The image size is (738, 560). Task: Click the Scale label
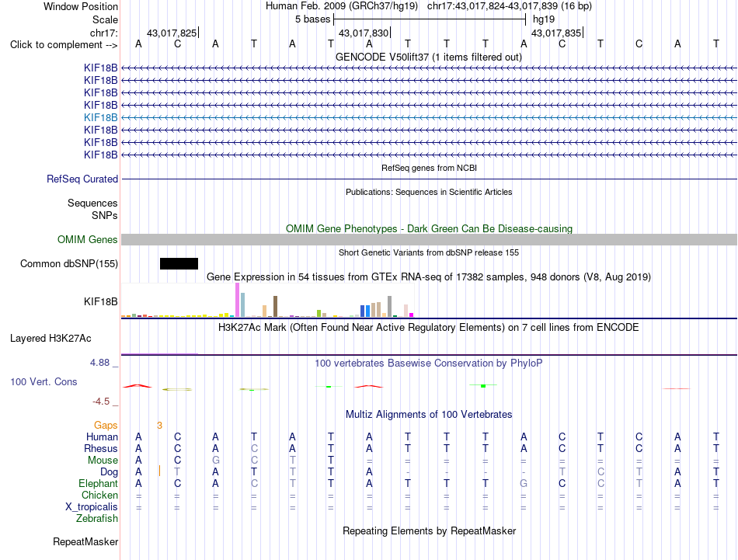pyautogui.click(x=105, y=19)
